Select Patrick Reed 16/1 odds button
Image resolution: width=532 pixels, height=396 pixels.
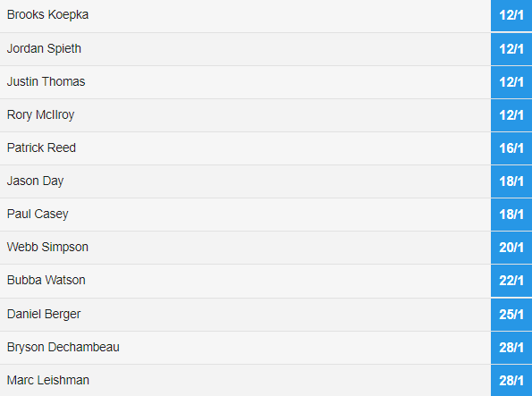[x=511, y=148]
